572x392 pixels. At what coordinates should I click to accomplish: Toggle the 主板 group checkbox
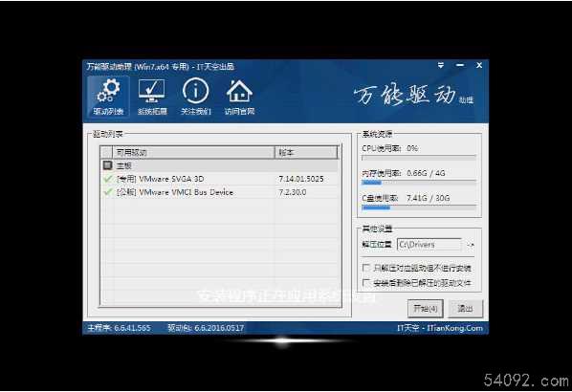(107, 165)
